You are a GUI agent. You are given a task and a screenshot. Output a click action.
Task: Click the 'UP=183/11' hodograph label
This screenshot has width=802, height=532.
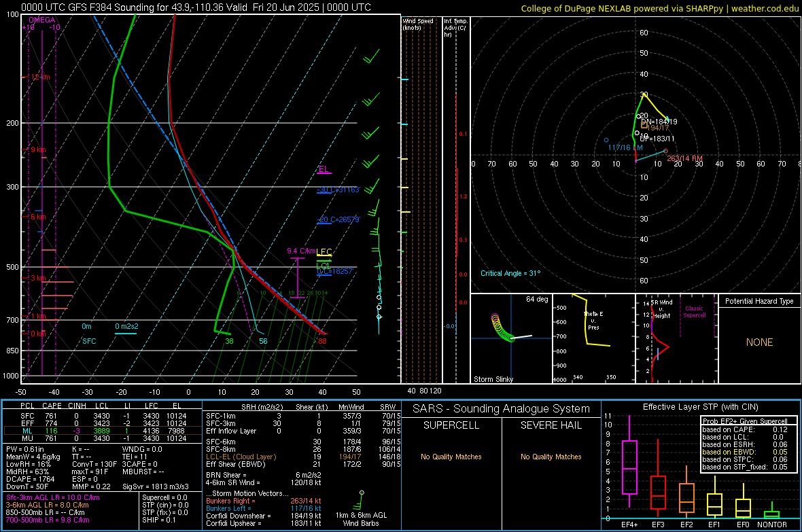pyautogui.click(x=657, y=139)
